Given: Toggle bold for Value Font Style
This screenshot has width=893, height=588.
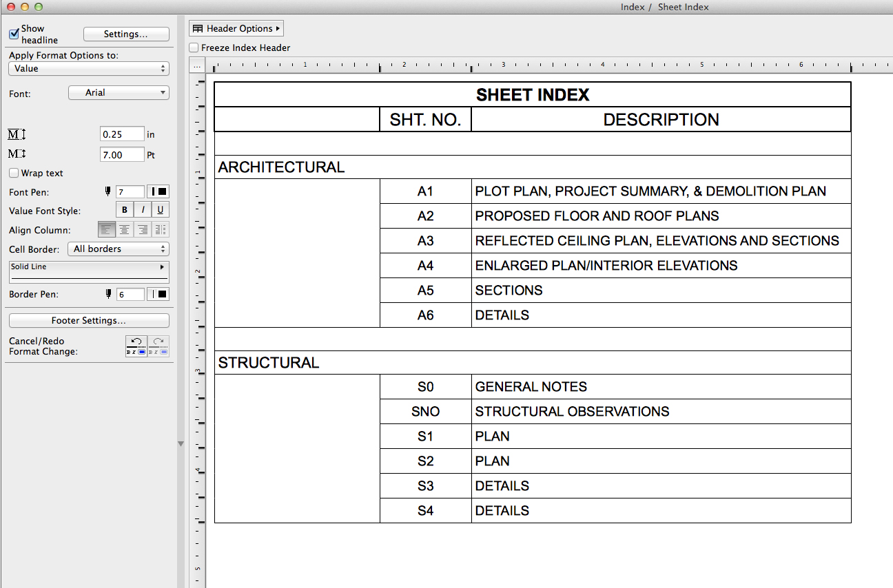Looking at the screenshot, I should 124,209.
